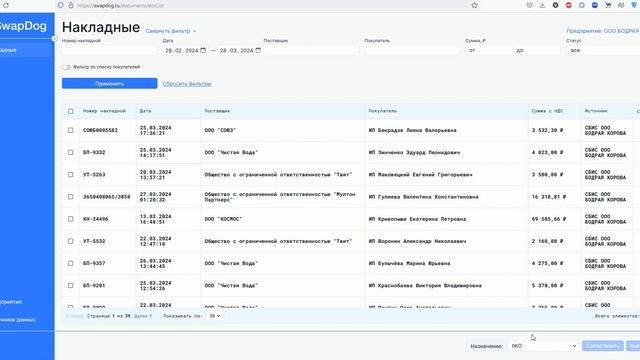
Task: Toggle the buyer-list filter switch
Action: [x=67, y=67]
